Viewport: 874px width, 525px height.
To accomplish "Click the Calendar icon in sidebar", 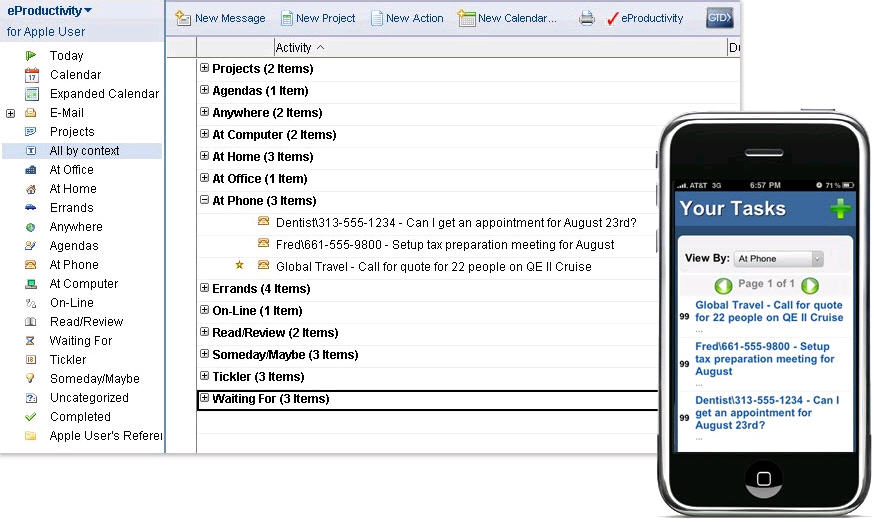I will (31, 75).
